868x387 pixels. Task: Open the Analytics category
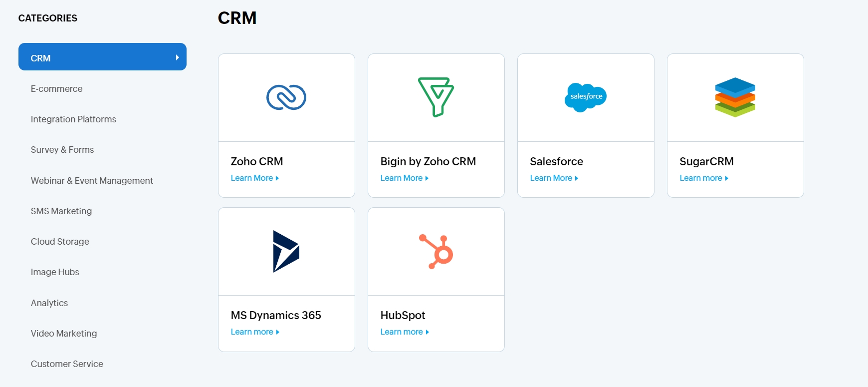(49, 303)
